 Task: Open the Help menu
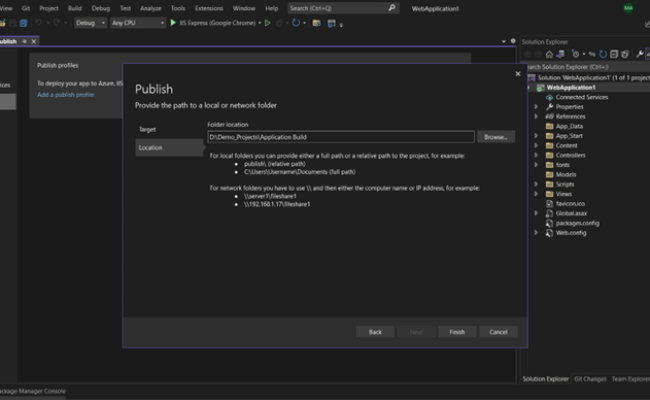pos(272,8)
